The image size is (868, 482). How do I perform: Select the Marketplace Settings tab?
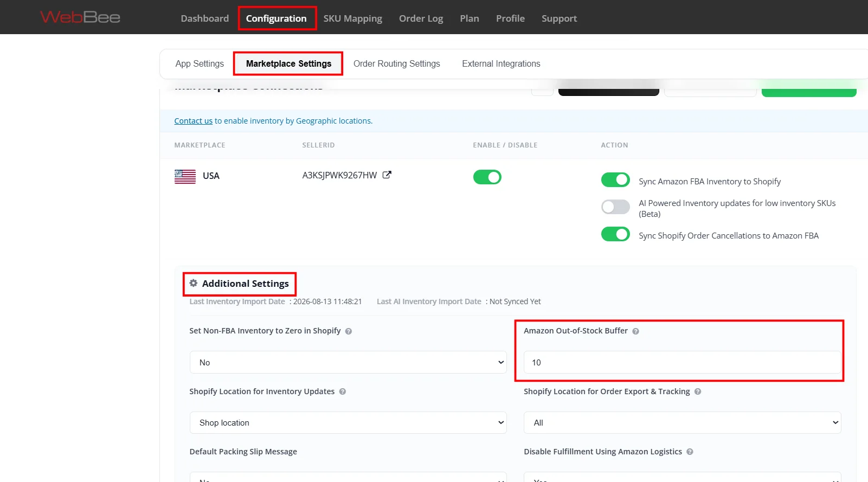[288, 63]
